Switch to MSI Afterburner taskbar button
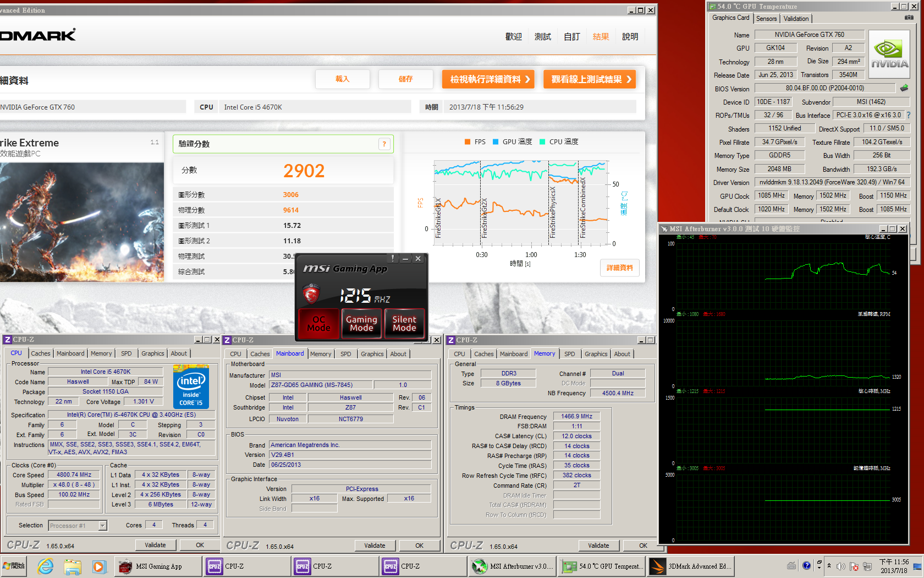This screenshot has height=578, width=924. (x=512, y=566)
